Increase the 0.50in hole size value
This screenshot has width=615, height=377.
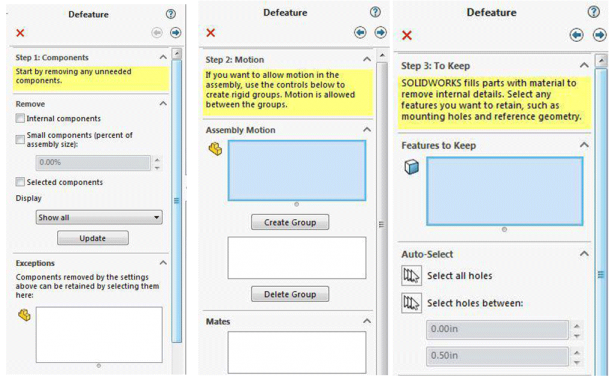pyautogui.click(x=577, y=352)
